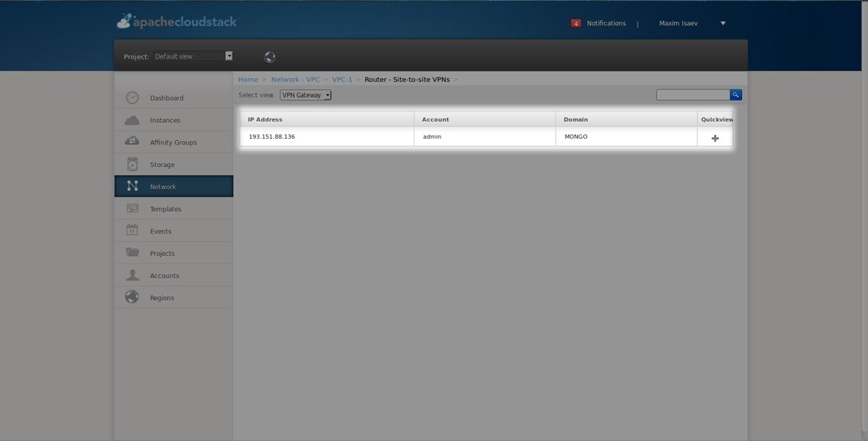Select Network in the sidebar

coord(174,187)
